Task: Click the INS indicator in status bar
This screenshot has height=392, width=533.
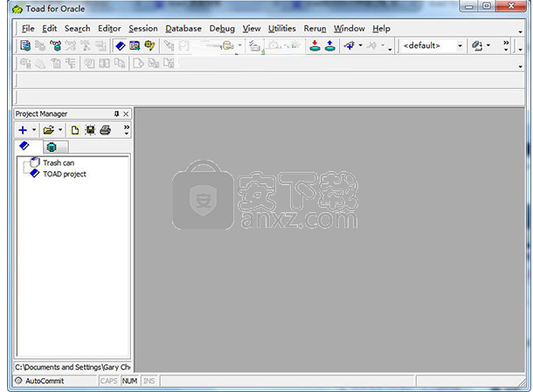Action: 149,381
